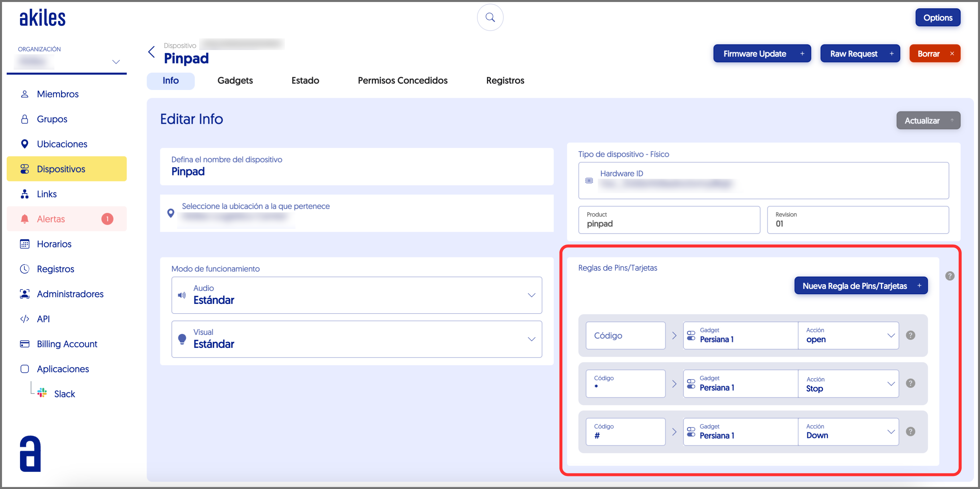The image size is (980, 489).
Task: Click the Slack app icon
Action: [42, 393]
